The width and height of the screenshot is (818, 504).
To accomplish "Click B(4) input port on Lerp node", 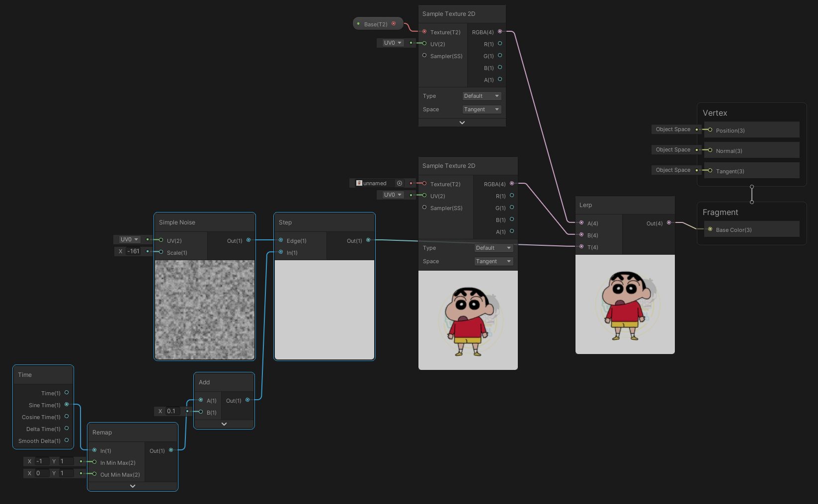I will [x=581, y=235].
